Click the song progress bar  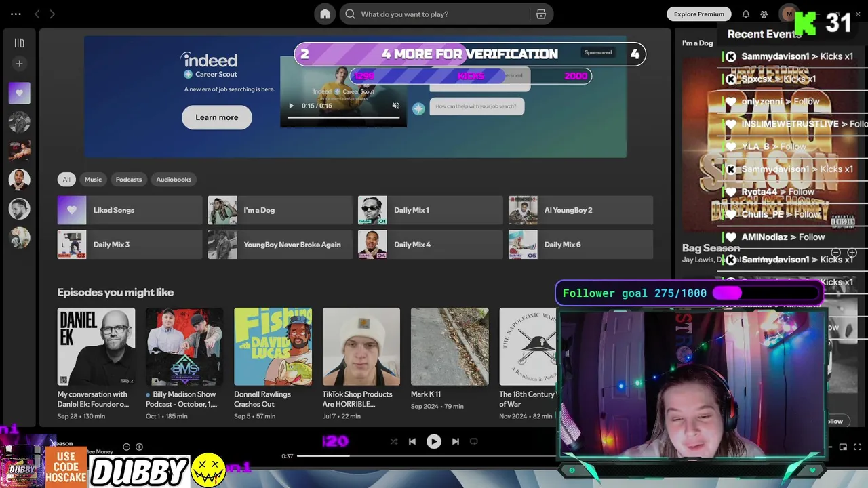coord(427,456)
